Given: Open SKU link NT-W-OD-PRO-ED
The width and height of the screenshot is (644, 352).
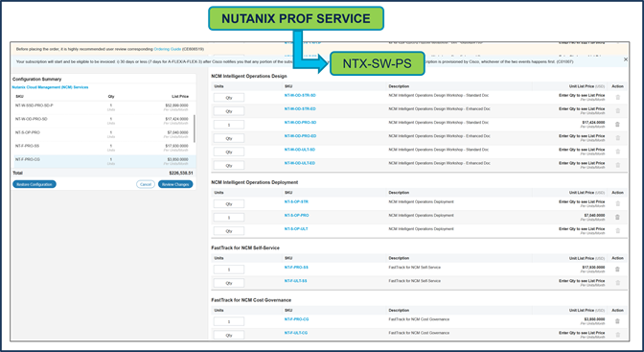Looking at the screenshot, I should point(300,136).
